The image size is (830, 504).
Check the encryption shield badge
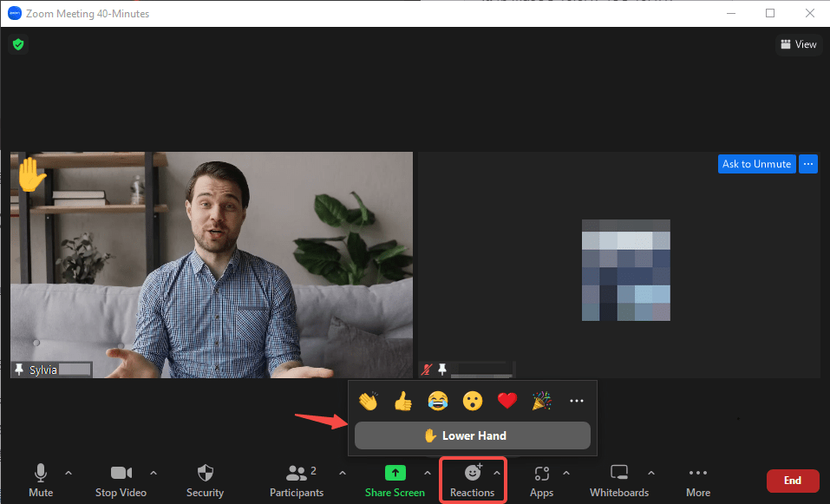17,43
